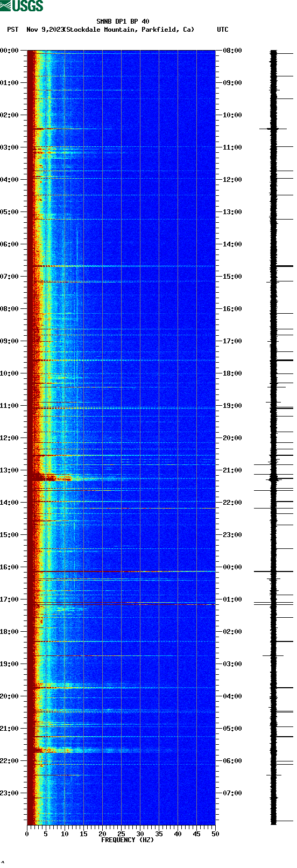Viewport: 297px width, 868px height.
Task: Click the 22:00 PST time label
Action: point(10,761)
